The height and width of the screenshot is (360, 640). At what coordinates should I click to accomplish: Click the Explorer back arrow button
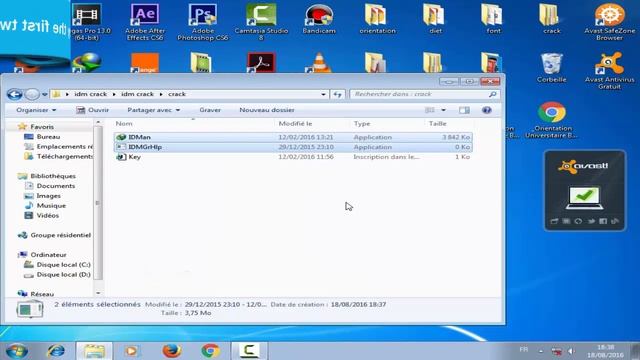15,94
